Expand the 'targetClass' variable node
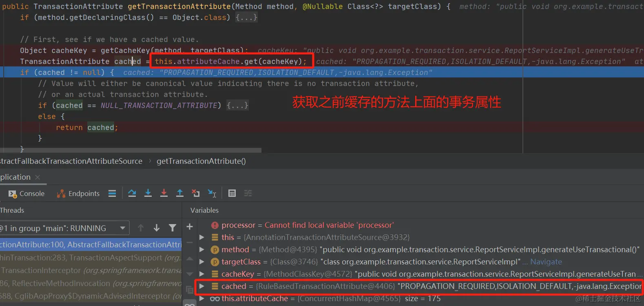Image resolution: width=644 pixels, height=306 pixels. [x=202, y=262]
